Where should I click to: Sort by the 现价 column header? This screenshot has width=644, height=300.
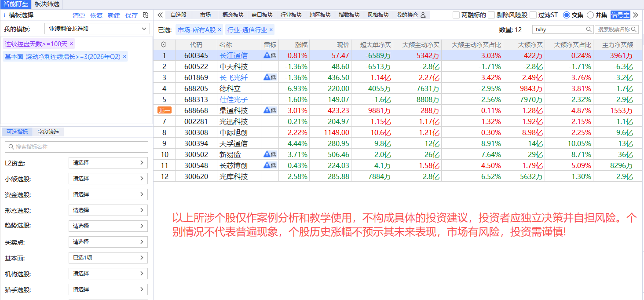coord(343,45)
